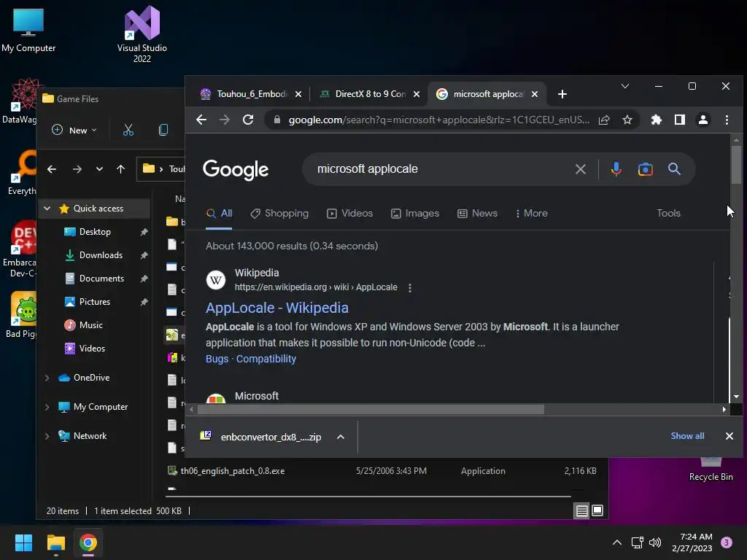Click Chrome's forward navigation arrow
Viewport: 747px width, 560px height.
[225, 120]
